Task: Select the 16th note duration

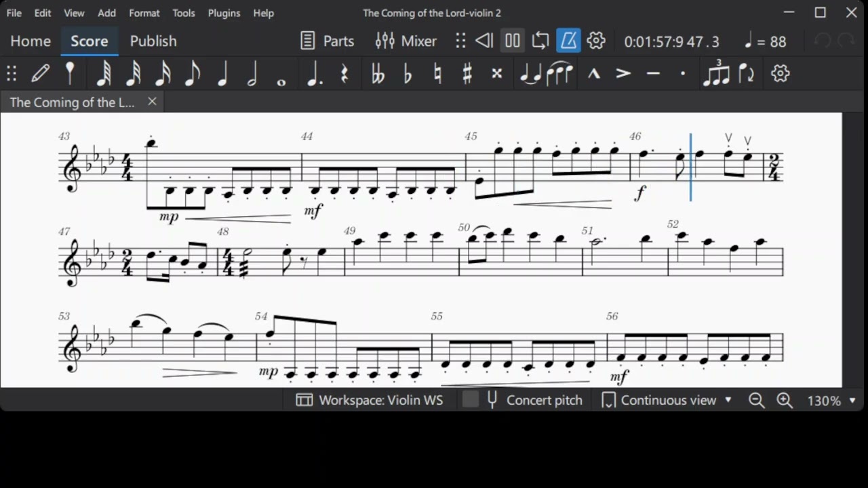Action: coord(163,73)
